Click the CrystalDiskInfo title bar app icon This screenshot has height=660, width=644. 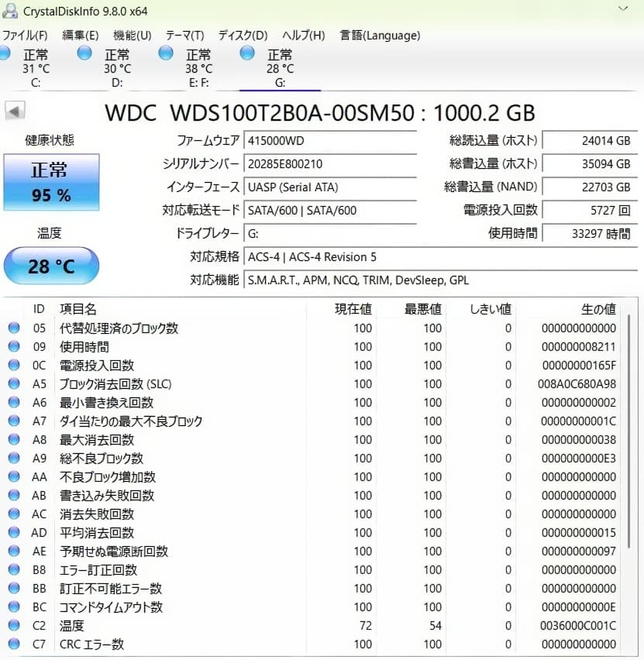[x=10, y=11]
